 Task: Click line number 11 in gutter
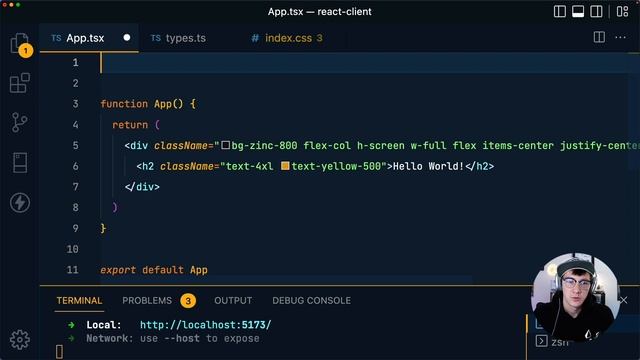pos(73,270)
